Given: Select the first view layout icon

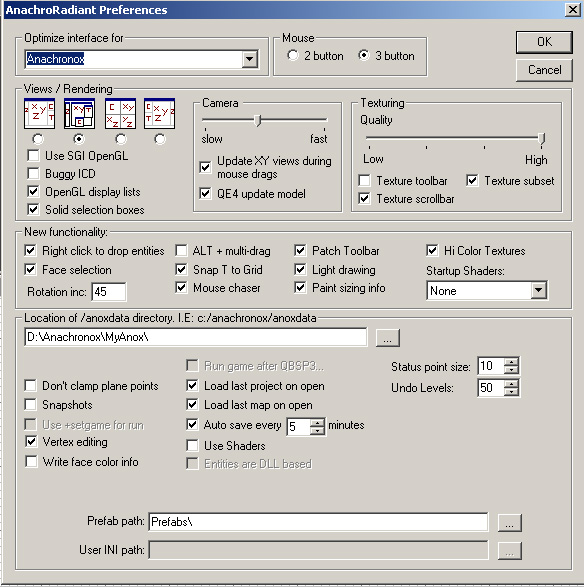Looking at the screenshot, I should (39, 113).
